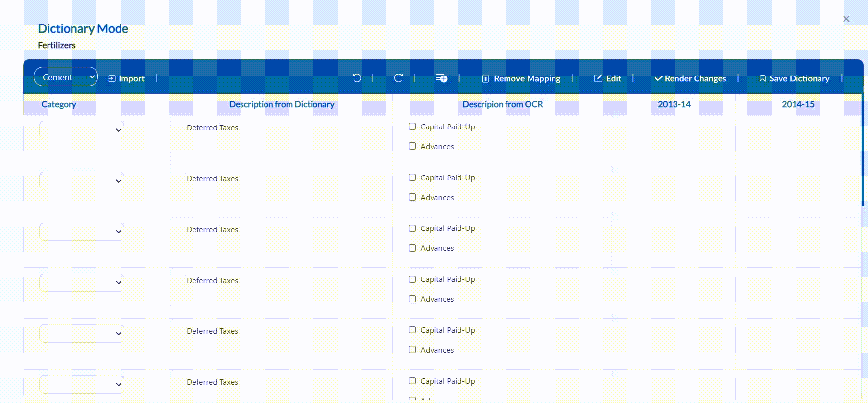Click the undo arrow icon in toolbar
The width and height of the screenshot is (868, 403).
pyautogui.click(x=357, y=78)
